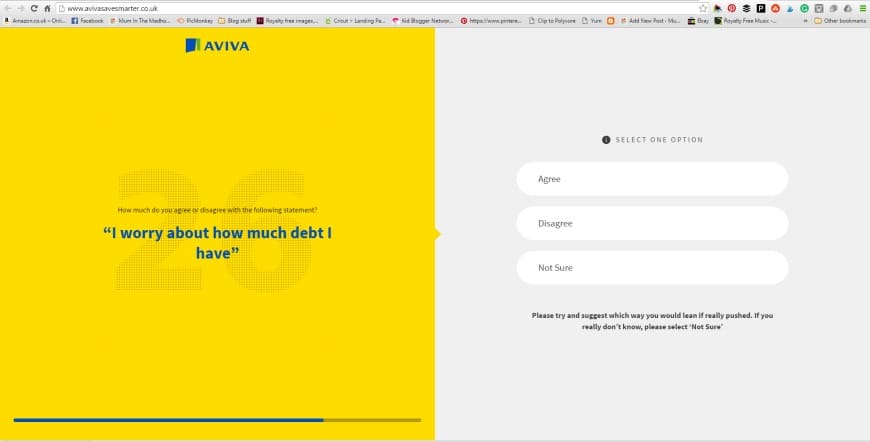This screenshot has width=870, height=442.
Task: Open the green circular G extension icon
Action: pyautogui.click(x=804, y=8)
